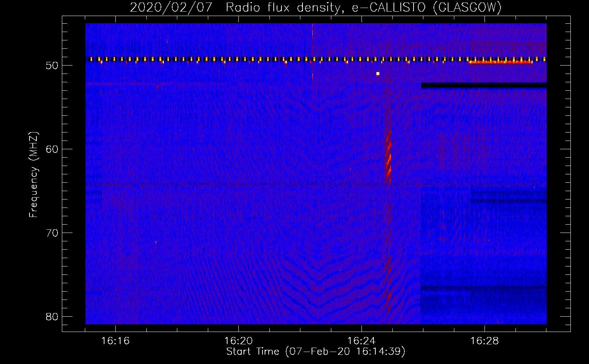Select the 'e-CALLISTO (GLASGOW)' station label
The height and width of the screenshot is (364, 589).
pos(427,7)
